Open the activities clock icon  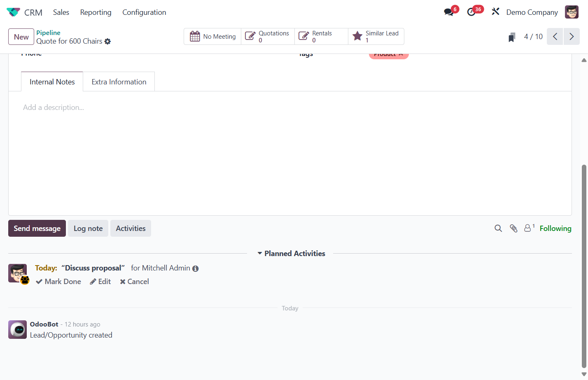[x=471, y=12]
